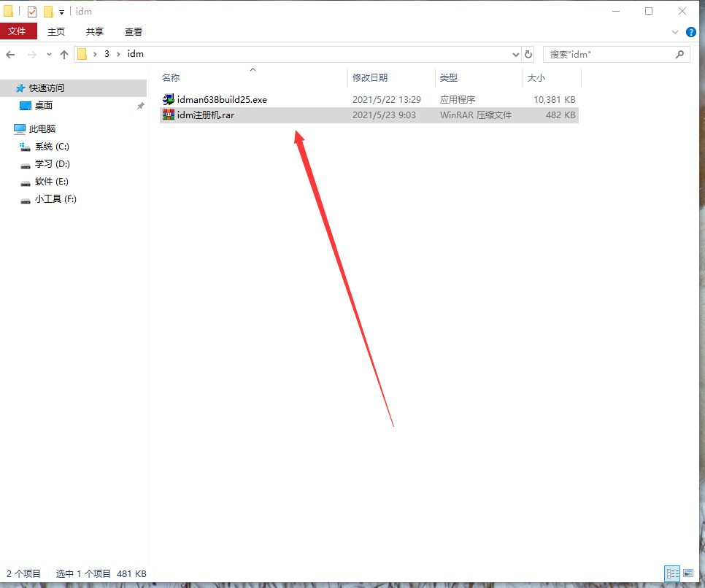The height and width of the screenshot is (588, 705).
Task: Sort by 名称 column header
Action: pyautogui.click(x=253, y=77)
